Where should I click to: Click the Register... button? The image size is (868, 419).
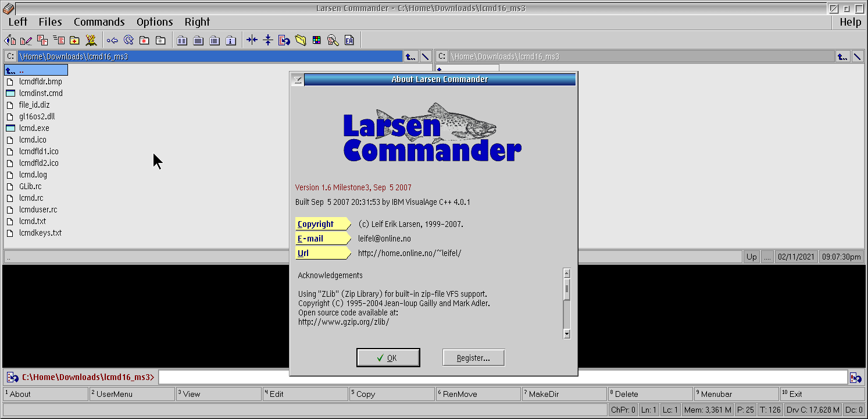click(473, 358)
